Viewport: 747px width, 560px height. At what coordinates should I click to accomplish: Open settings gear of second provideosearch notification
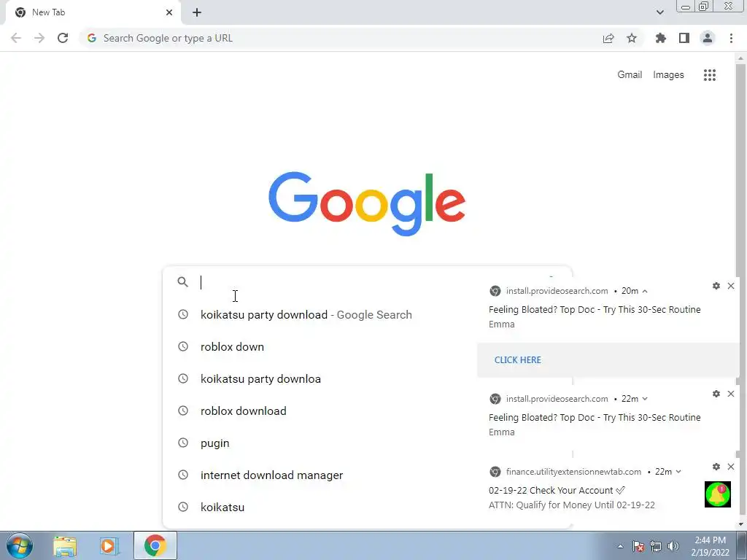tap(716, 394)
